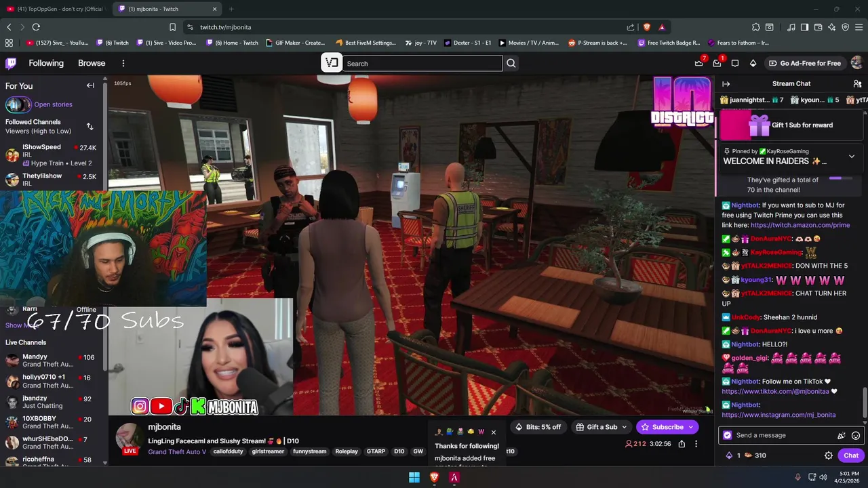The image size is (868, 488).
Task: Go to the Browse page
Action: coord(92,63)
